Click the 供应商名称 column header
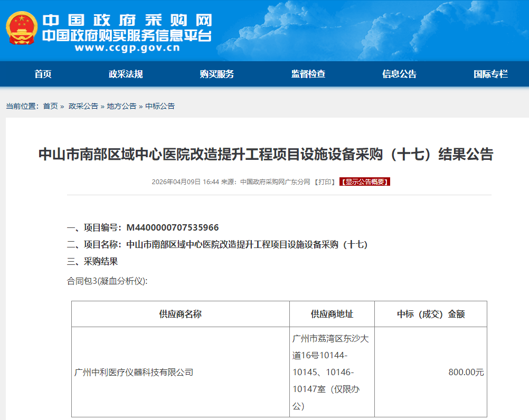529x420 pixels. 181,314
